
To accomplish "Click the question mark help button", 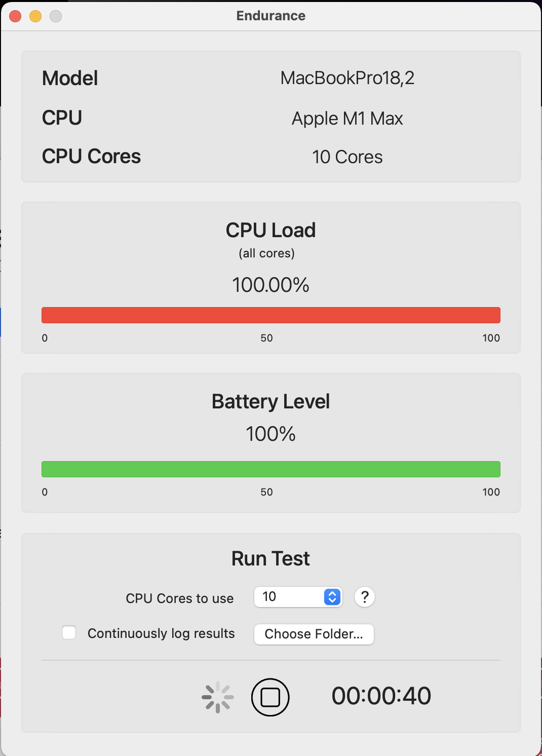I will pos(365,597).
